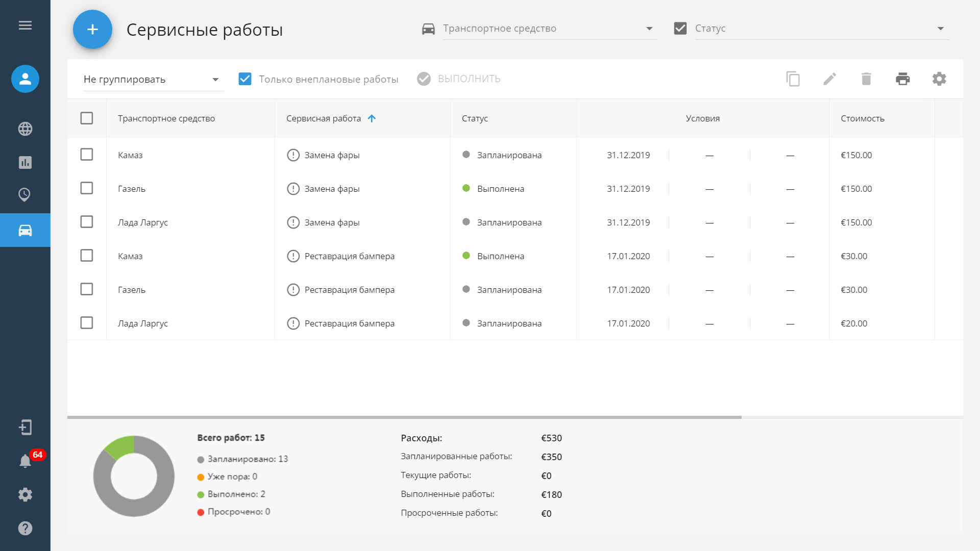Open the reports chart section
Image resolution: width=980 pixels, height=551 pixels.
[x=25, y=162]
